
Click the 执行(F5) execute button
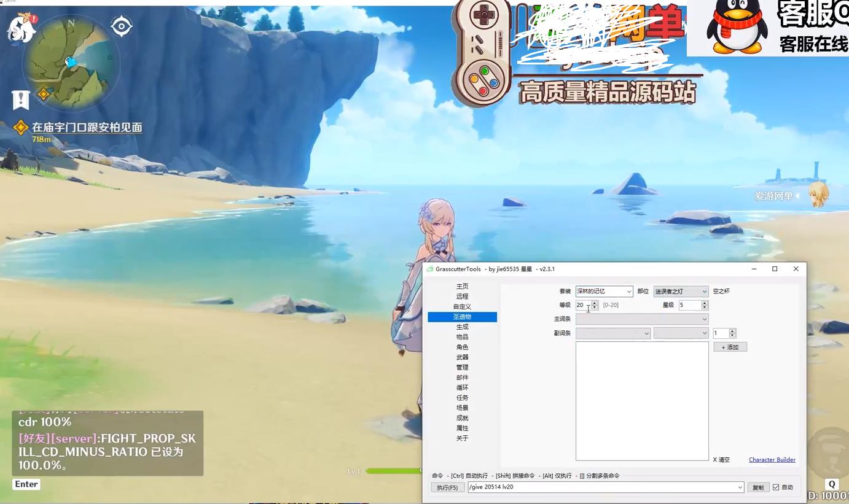coord(448,487)
